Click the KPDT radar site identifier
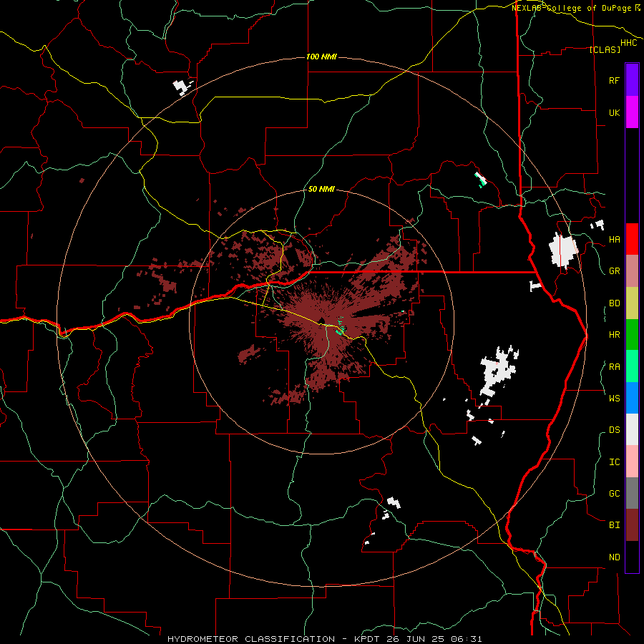The width and height of the screenshot is (644, 644). [366, 639]
